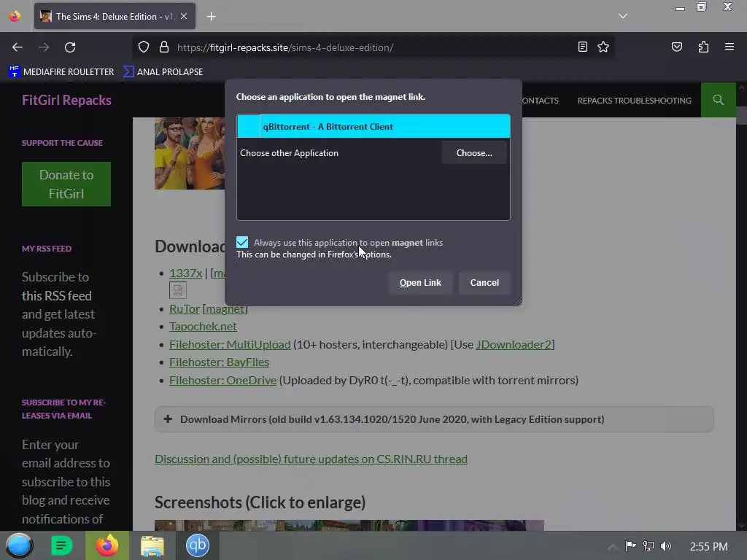Open Filehoster: BayFiles link
Viewport: 747px width, 560px height.
coord(219,362)
